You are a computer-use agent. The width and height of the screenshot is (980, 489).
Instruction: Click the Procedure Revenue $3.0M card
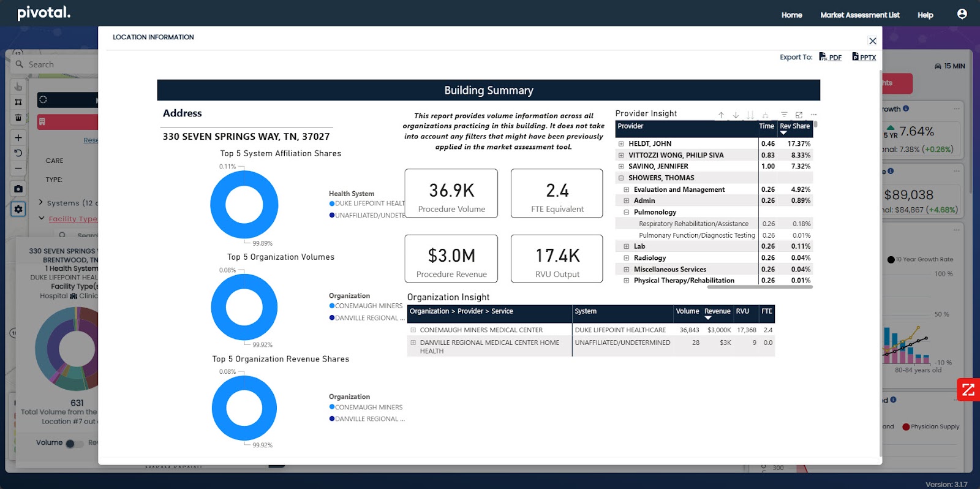(x=451, y=259)
